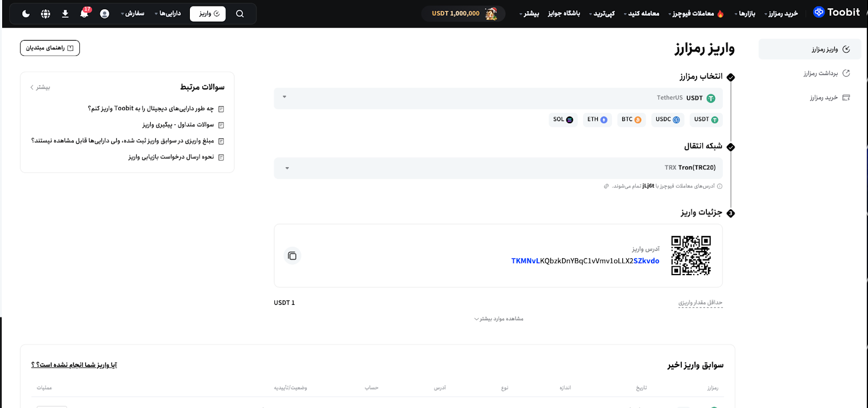Viewport: 868px width, 408px height.
Task: Select the ETH quick coin chip
Action: (x=597, y=119)
